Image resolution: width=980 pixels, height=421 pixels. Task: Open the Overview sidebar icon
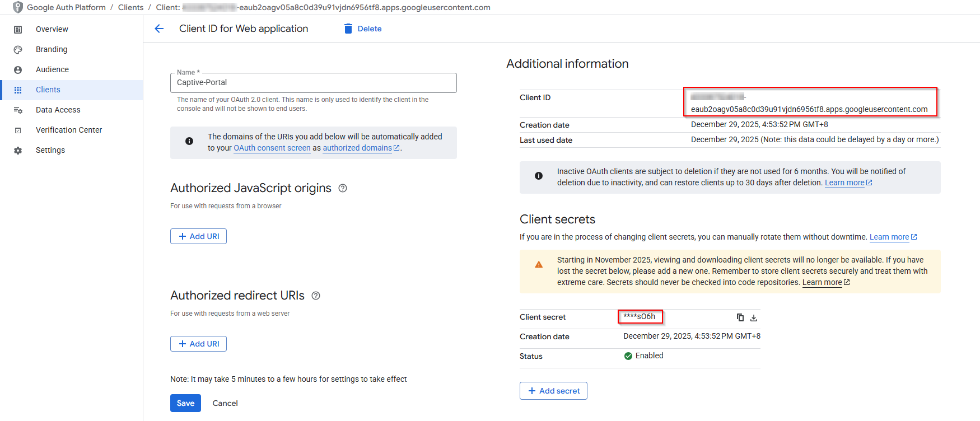(x=18, y=29)
